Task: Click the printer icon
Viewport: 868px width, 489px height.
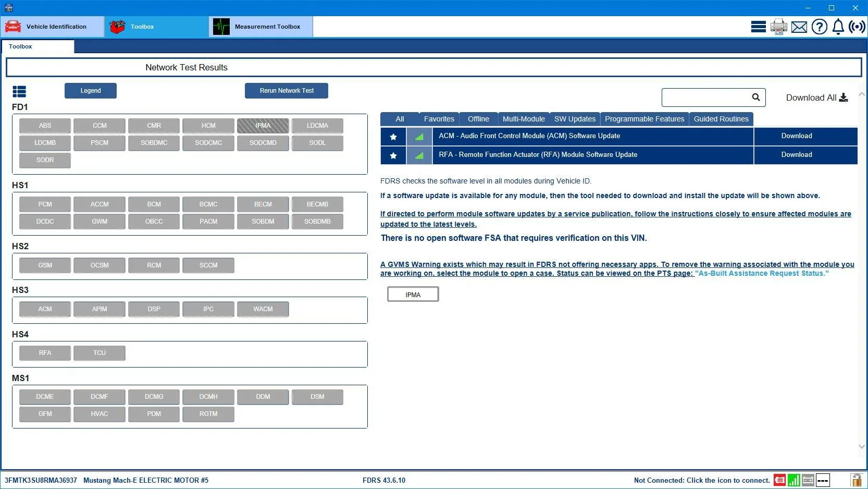Action: (x=778, y=27)
